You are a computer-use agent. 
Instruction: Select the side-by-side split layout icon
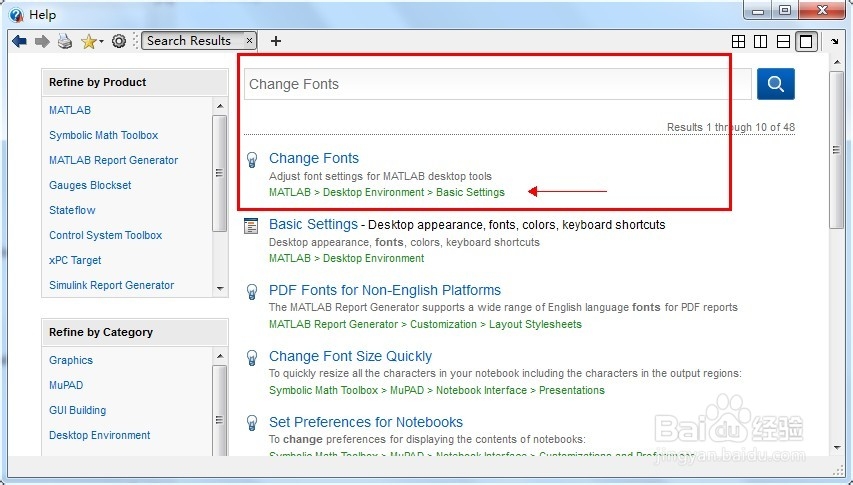(x=761, y=41)
